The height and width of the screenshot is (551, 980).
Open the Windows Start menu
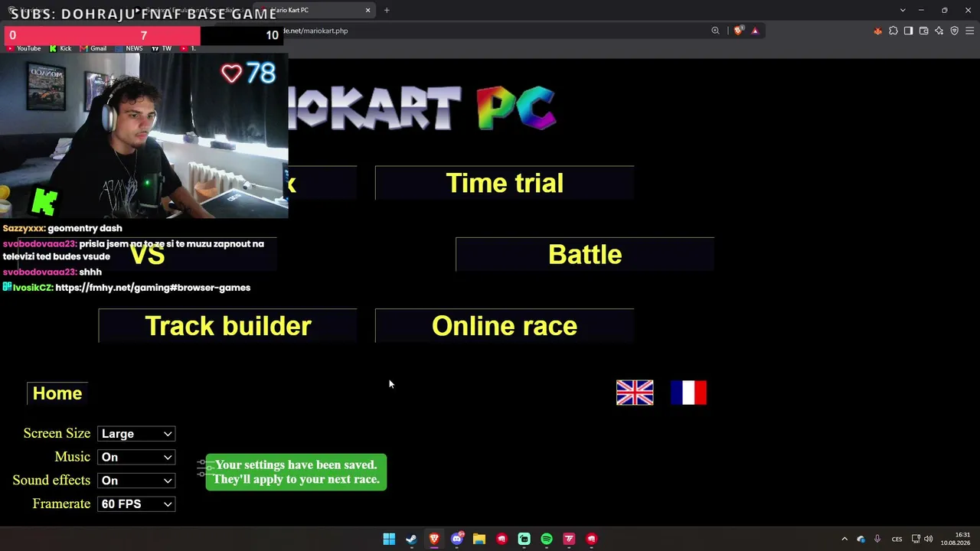[x=389, y=539]
